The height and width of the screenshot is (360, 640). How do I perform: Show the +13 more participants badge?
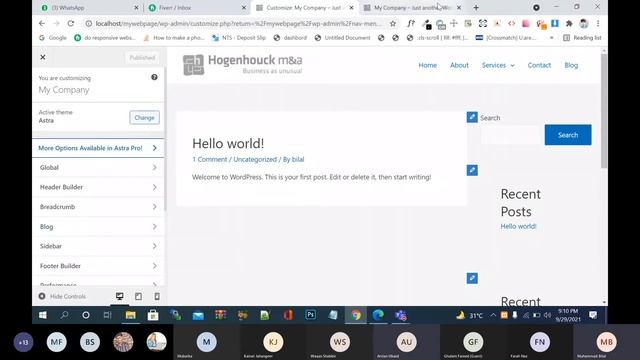[23, 342]
